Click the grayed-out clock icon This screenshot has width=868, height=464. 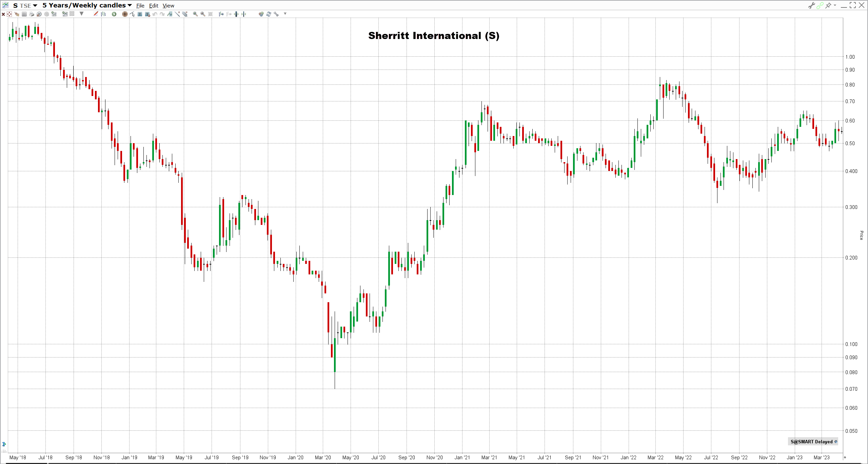46,14
